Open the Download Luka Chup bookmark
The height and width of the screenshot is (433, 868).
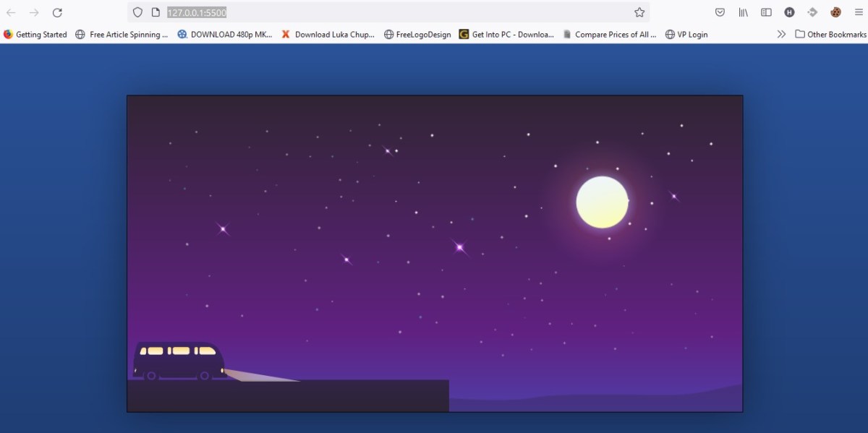(x=328, y=34)
